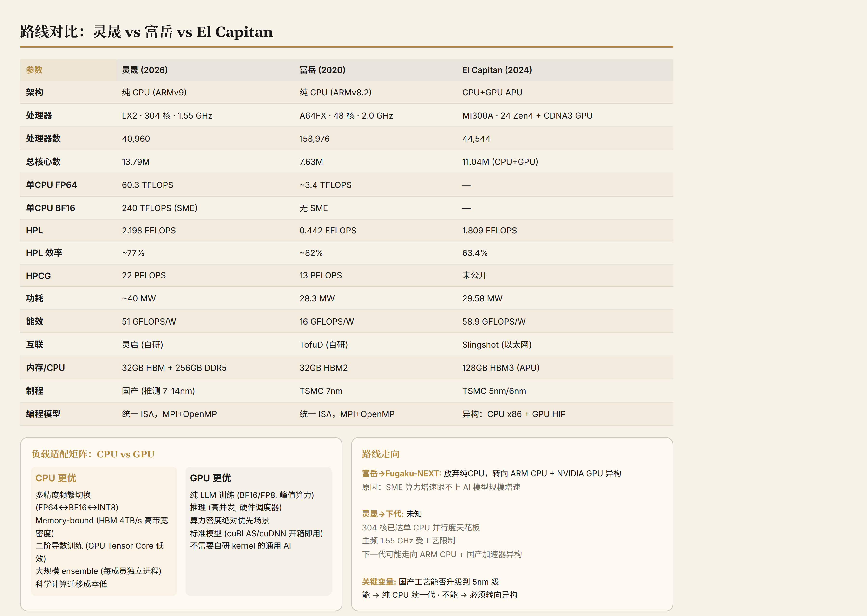Click the HPL 效率 row label
The height and width of the screenshot is (616, 867).
[x=44, y=253]
